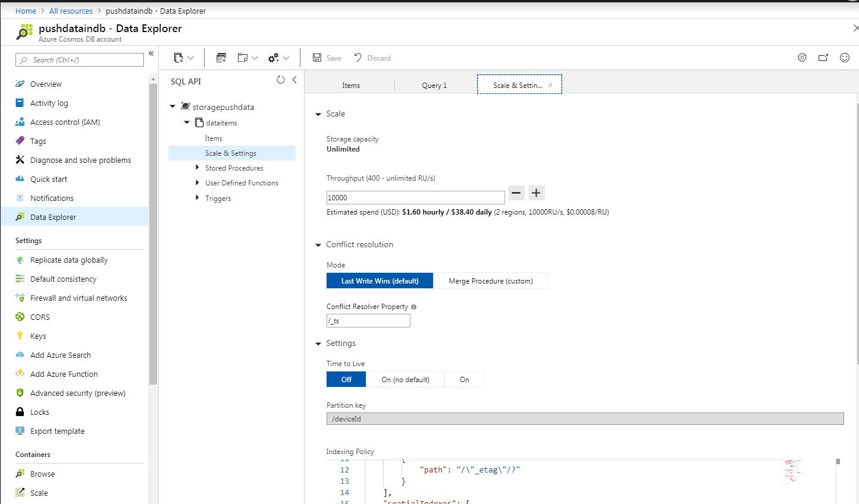Open the New Container dropdown arrow

click(x=190, y=58)
